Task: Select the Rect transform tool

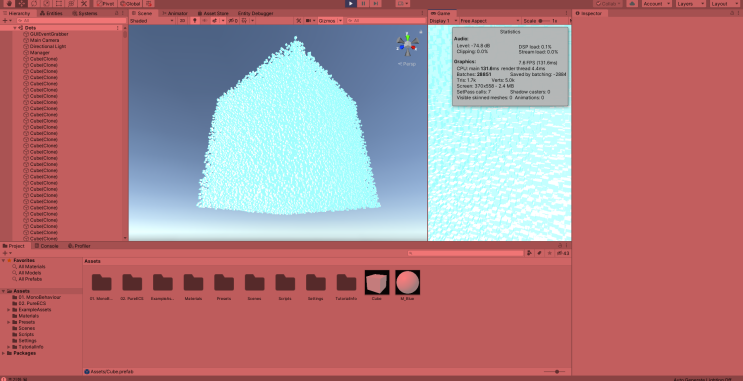Action: point(59,3)
